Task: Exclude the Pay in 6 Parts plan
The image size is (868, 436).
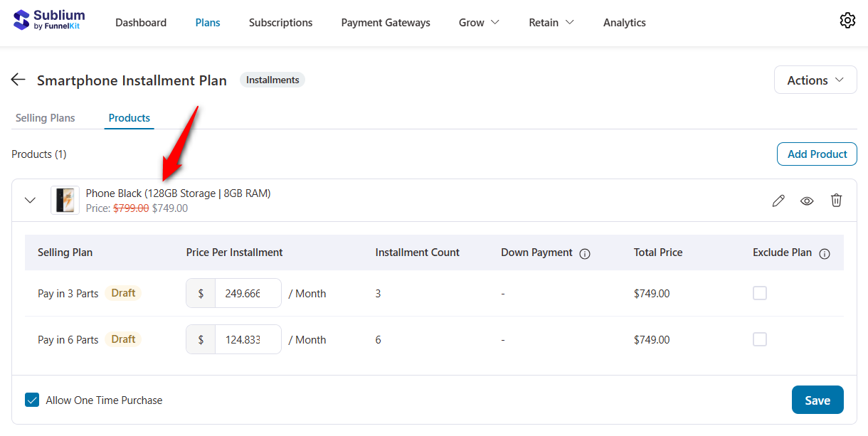Action: 760,339
